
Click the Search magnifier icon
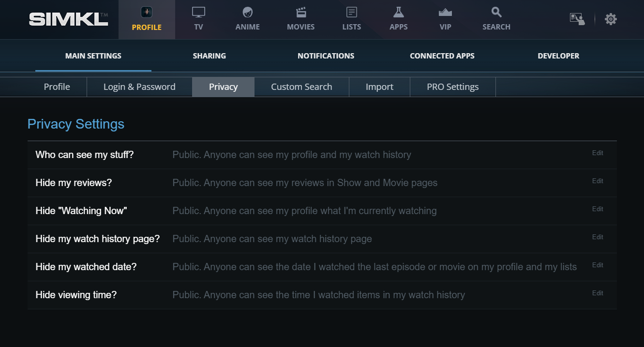tap(496, 13)
